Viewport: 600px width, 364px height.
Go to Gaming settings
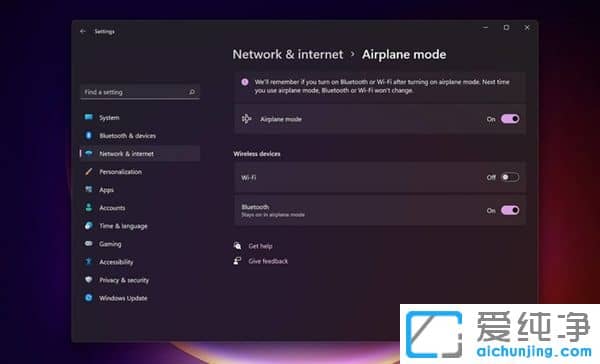140,243
